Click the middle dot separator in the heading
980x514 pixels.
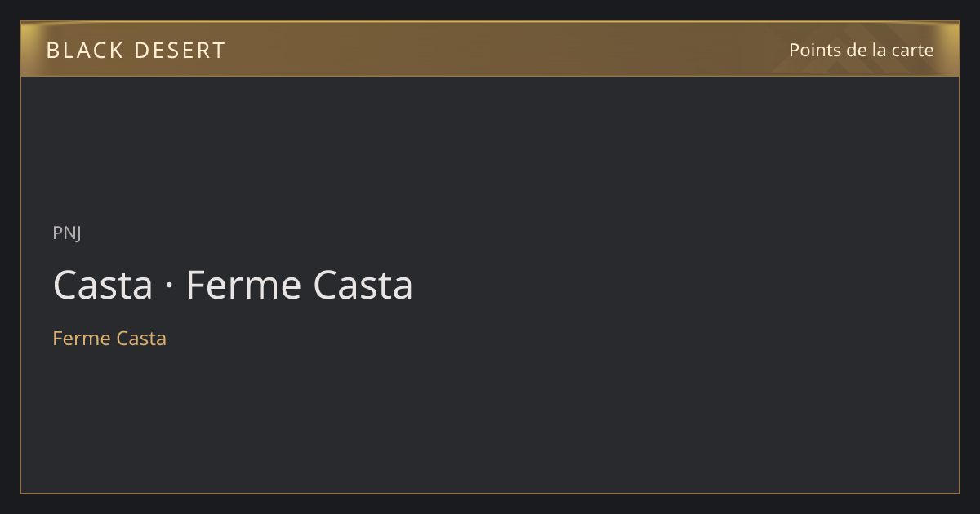tap(170, 287)
